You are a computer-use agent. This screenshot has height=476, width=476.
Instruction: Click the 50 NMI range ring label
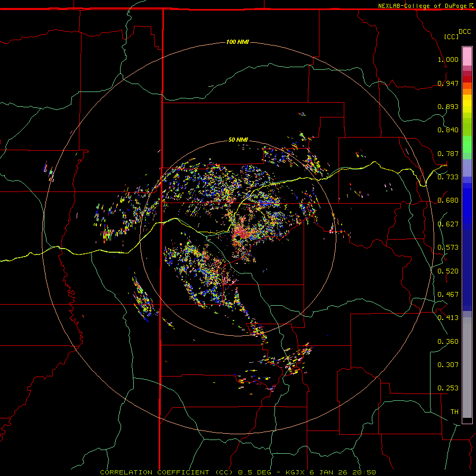pos(238,140)
